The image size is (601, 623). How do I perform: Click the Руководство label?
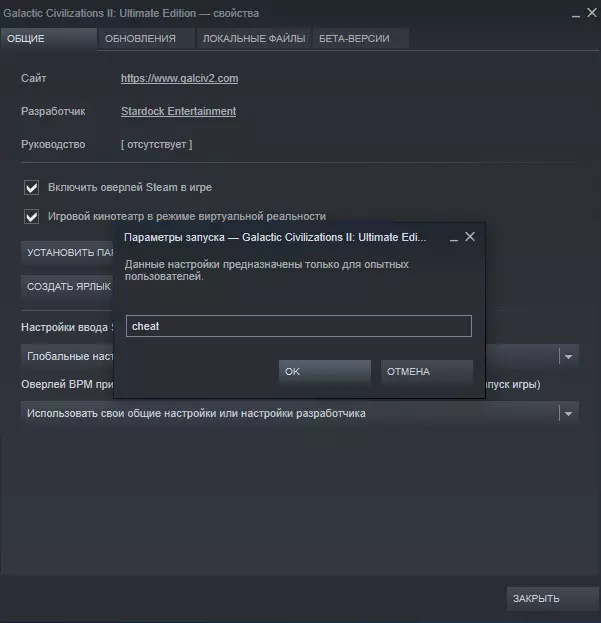(53, 144)
